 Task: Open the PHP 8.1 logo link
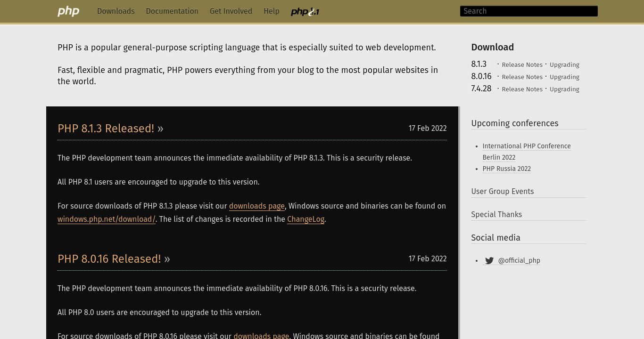tap(305, 12)
